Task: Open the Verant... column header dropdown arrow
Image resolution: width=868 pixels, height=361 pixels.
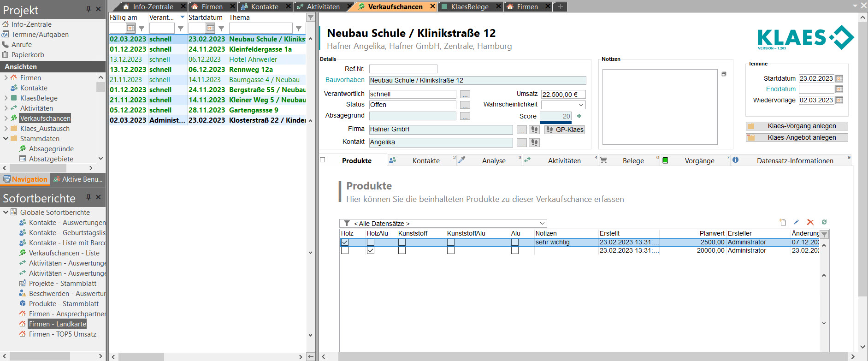Action: [183, 17]
